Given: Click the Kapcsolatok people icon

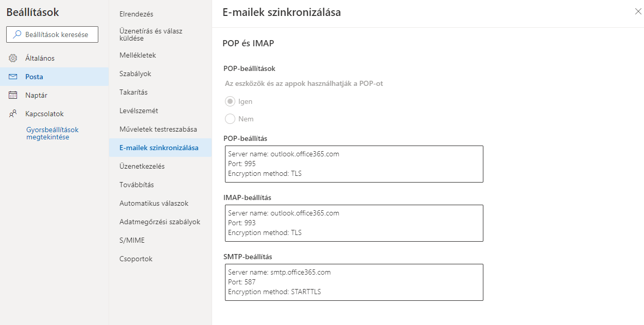Looking at the screenshot, I should (13, 114).
